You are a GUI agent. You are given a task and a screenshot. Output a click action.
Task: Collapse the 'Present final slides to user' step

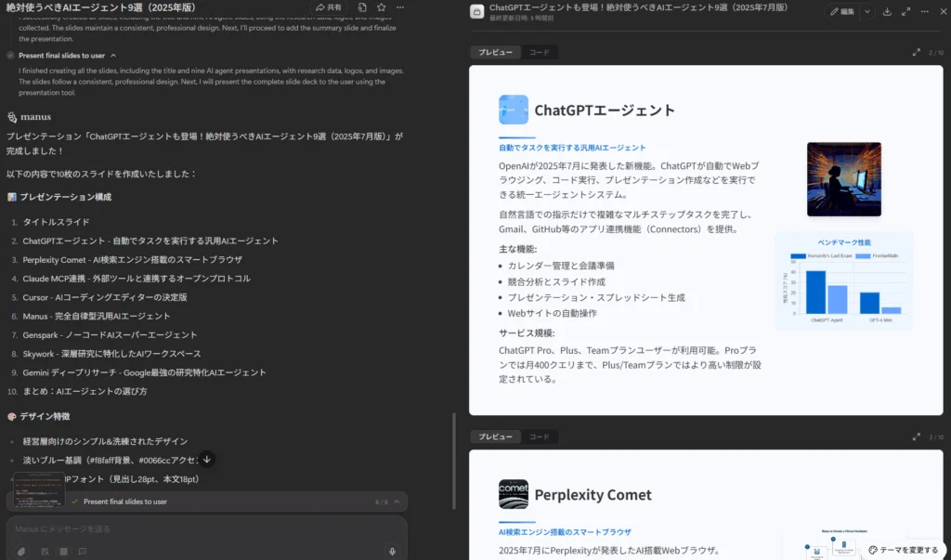(113, 55)
